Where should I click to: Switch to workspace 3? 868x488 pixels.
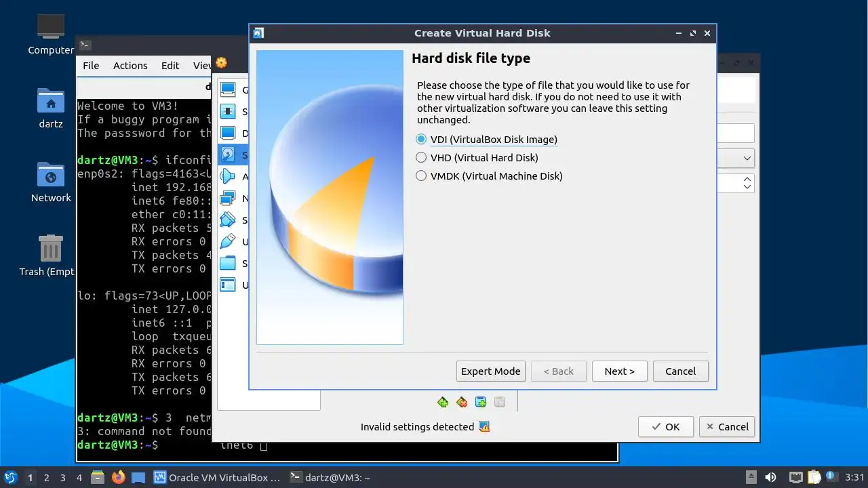[62, 477]
